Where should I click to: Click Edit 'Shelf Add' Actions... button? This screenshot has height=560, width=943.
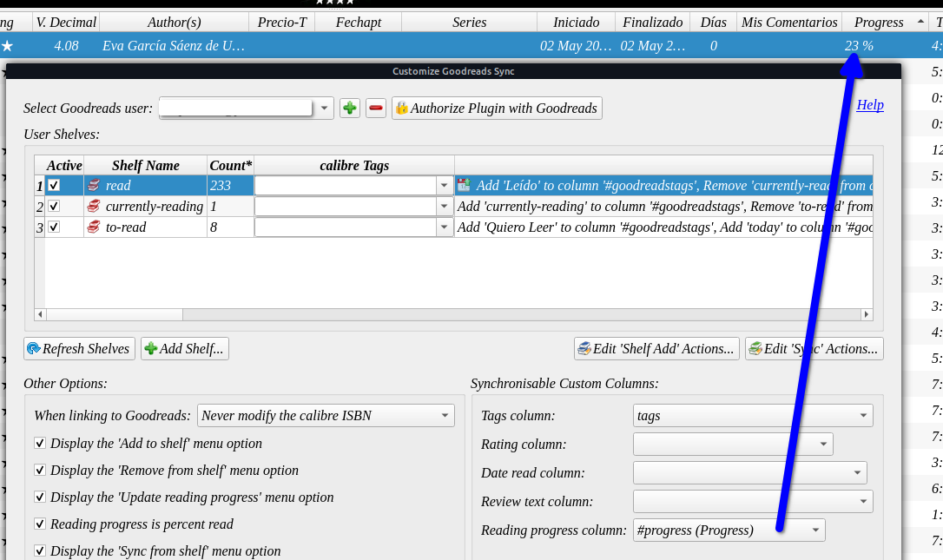pos(656,349)
